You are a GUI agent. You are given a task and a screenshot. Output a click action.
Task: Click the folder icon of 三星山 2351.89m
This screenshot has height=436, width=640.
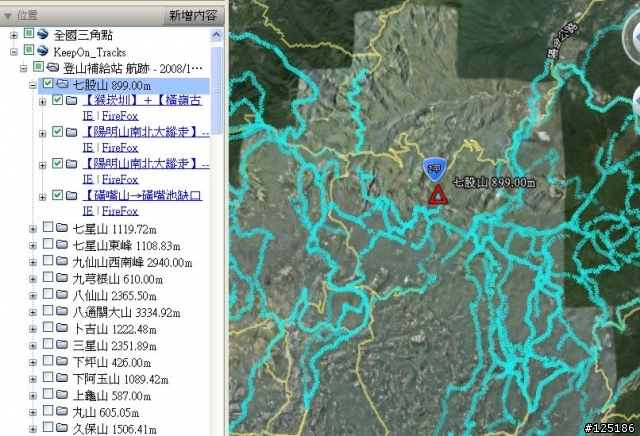62,344
